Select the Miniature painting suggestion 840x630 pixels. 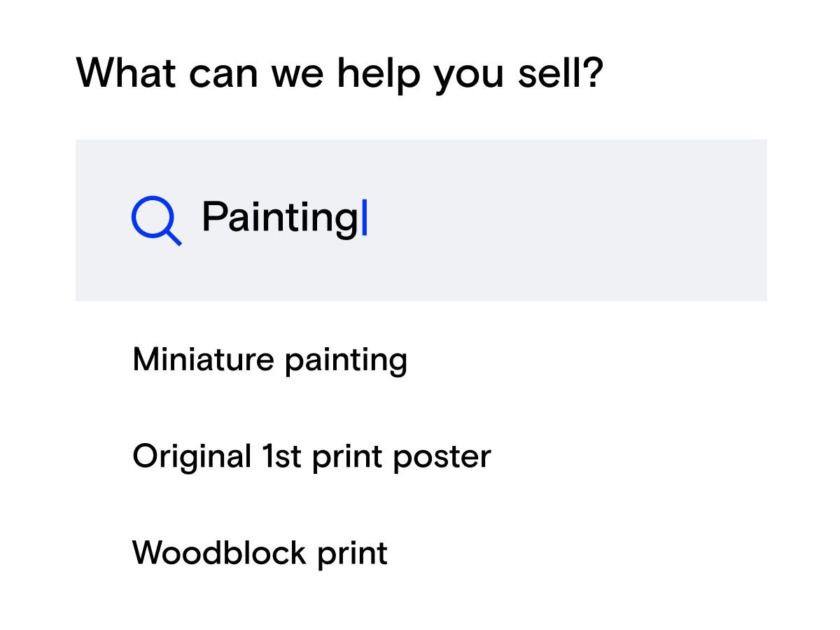point(269,360)
